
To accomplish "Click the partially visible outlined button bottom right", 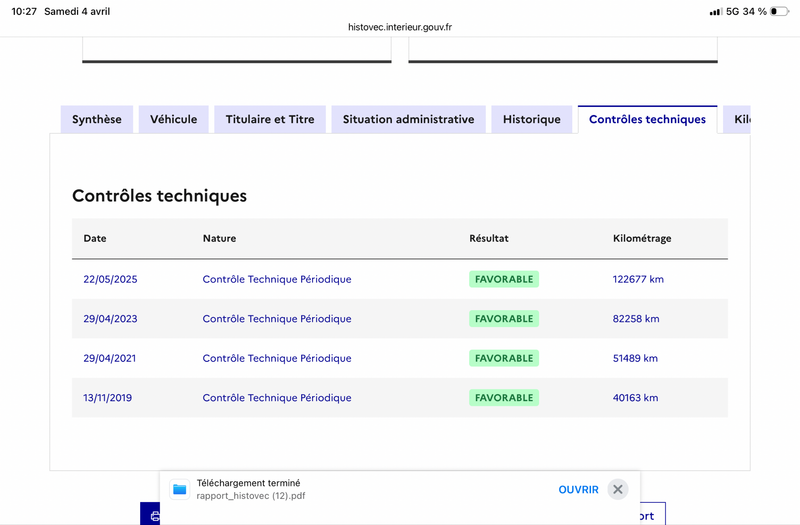I will (x=653, y=514).
